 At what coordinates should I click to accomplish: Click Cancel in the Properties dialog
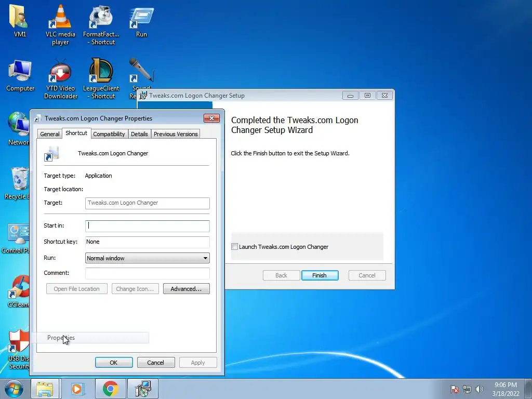[156, 362]
